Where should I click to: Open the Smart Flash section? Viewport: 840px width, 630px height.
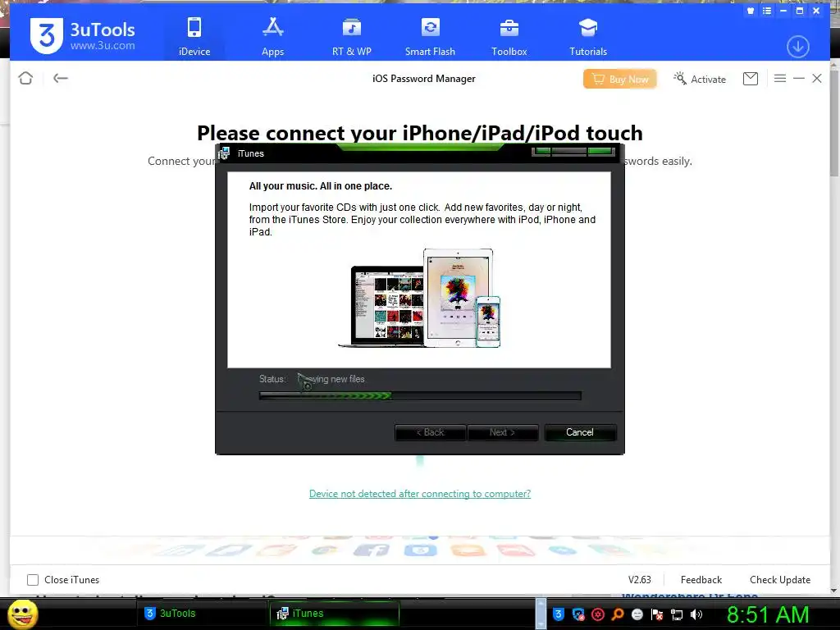coord(430,36)
